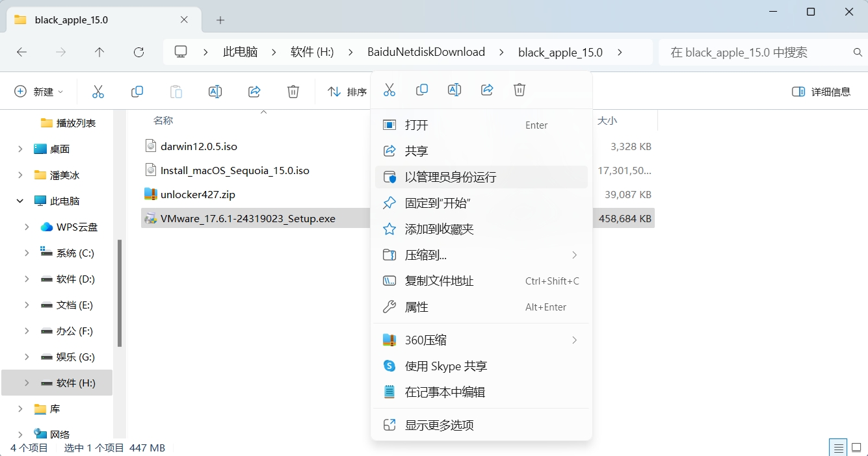The image size is (868, 456).
Task: Click the Share icon atop the context menu
Action: tap(487, 90)
